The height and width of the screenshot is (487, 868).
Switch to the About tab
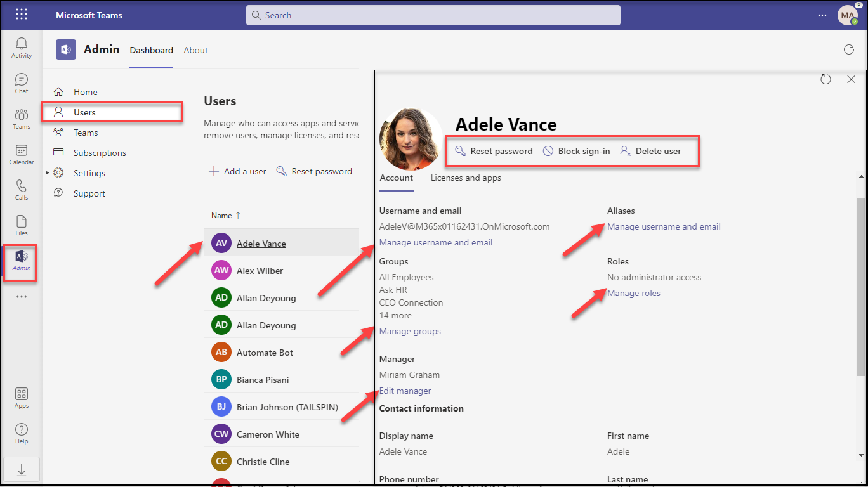[195, 50]
